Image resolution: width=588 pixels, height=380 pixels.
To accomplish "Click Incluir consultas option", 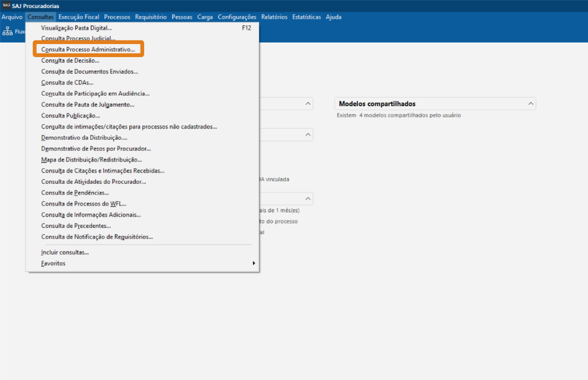I will coord(65,252).
